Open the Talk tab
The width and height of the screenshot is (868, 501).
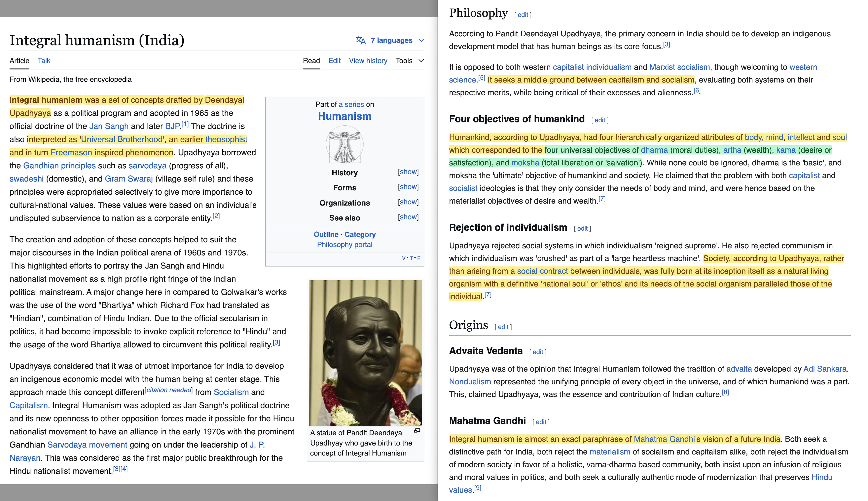(44, 61)
